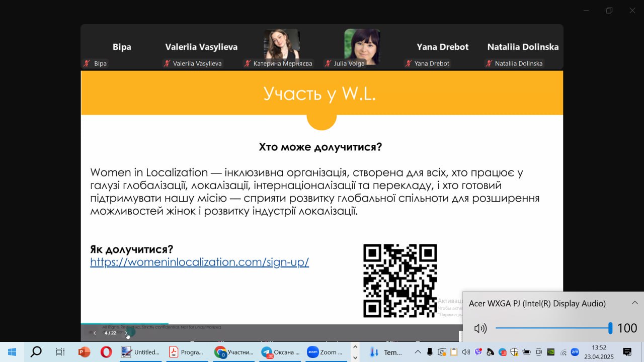Click the text Як долучитися?

click(132, 249)
